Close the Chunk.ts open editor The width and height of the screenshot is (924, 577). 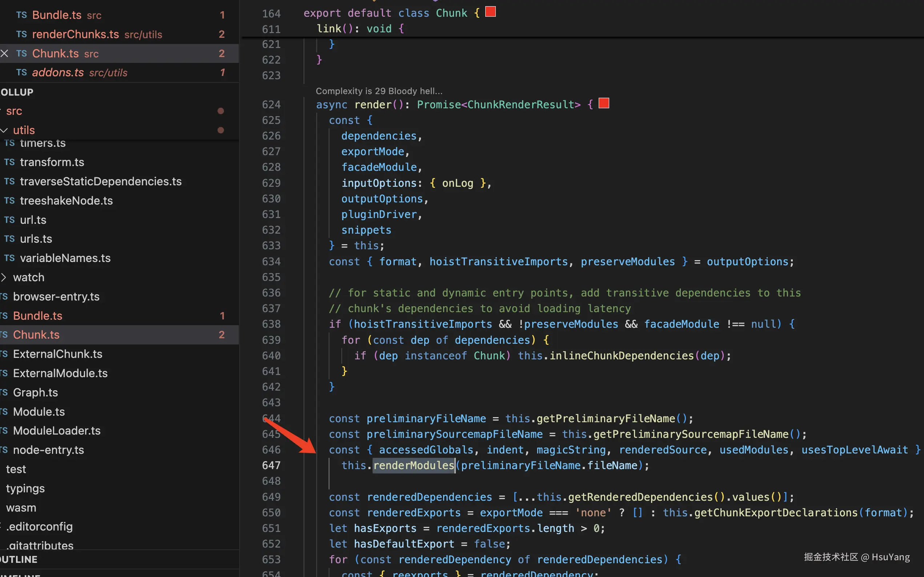pyautogui.click(x=5, y=53)
